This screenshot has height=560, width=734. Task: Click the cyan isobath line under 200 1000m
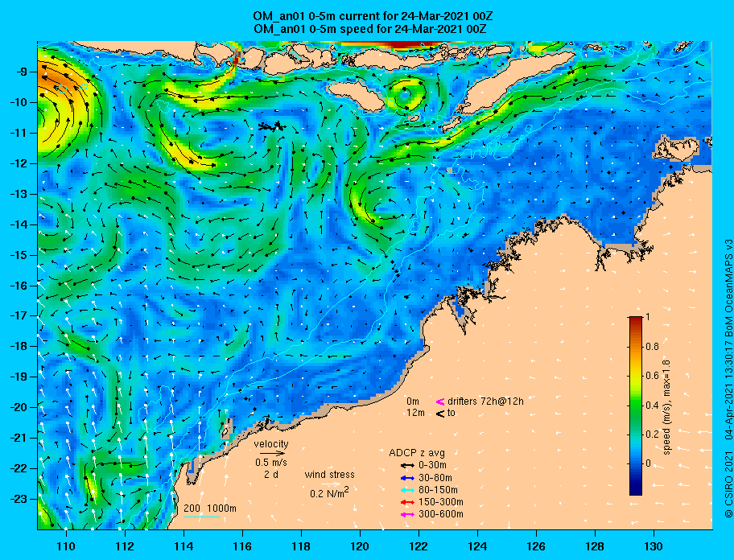202,517
